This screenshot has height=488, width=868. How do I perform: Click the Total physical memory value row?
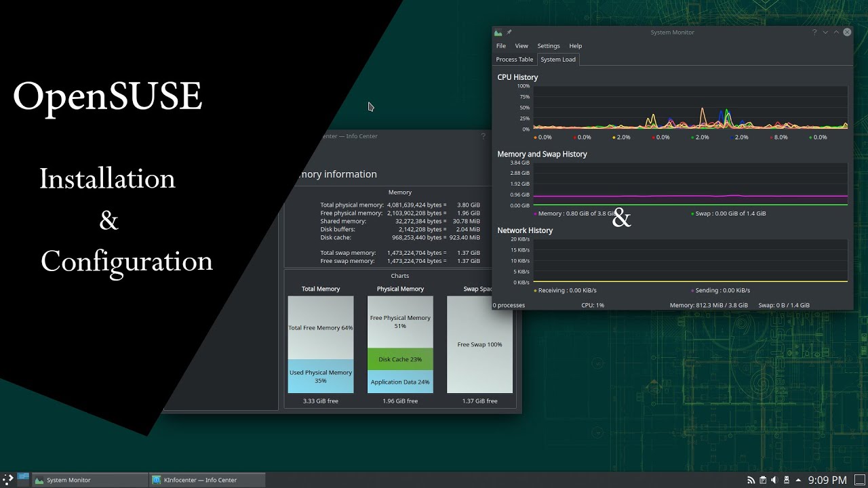[399, 205]
